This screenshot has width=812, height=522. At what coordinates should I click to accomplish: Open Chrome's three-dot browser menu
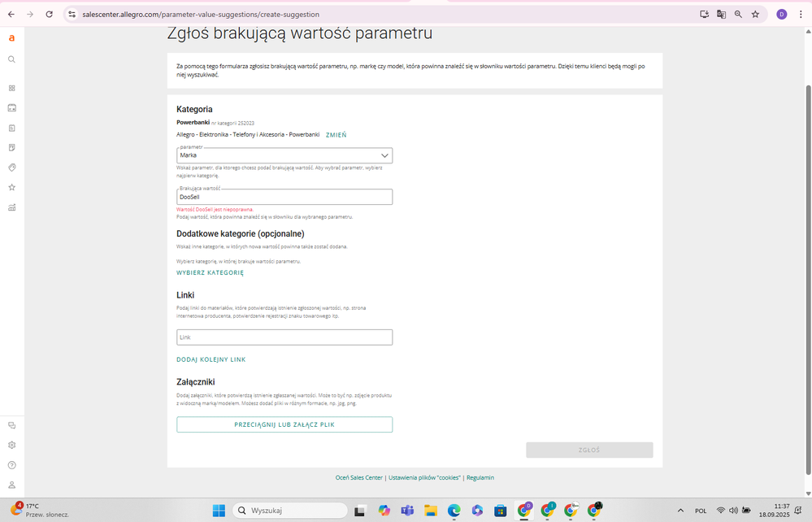(801, 14)
